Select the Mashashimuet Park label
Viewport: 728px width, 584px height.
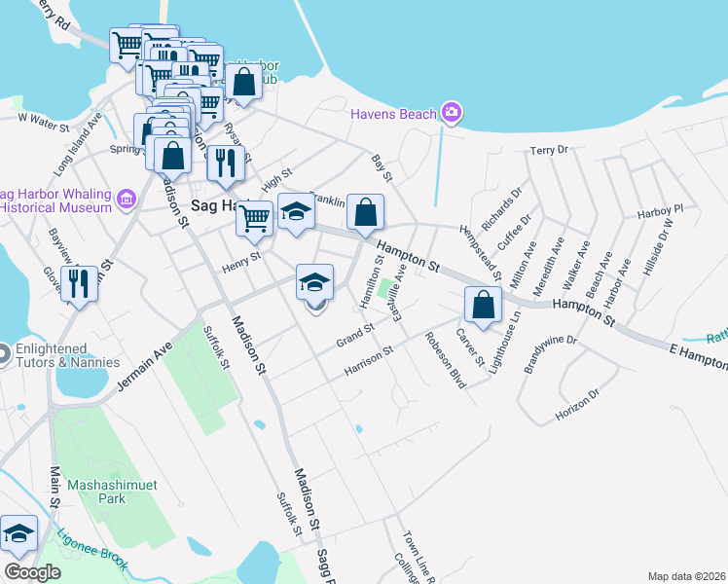pos(112,492)
